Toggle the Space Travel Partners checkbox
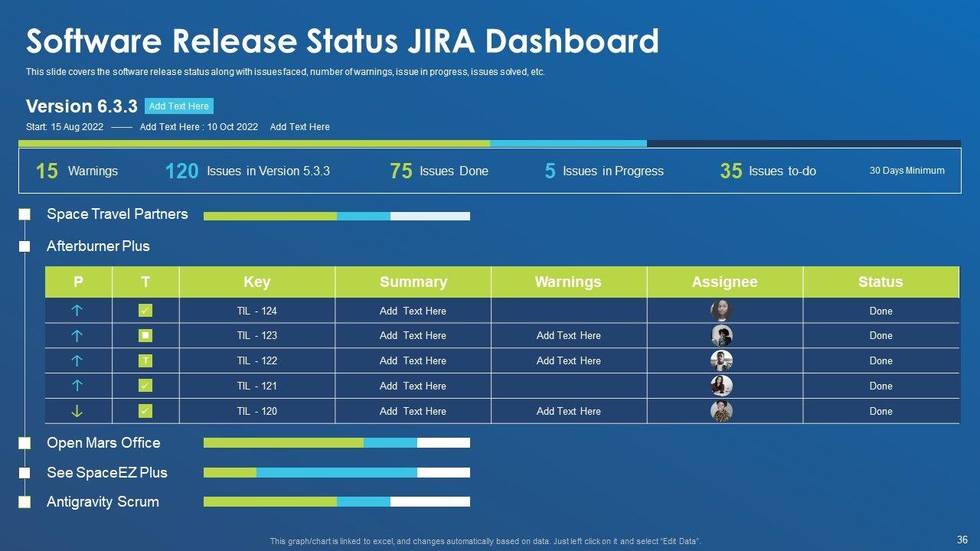This screenshot has height=551, width=980. coord(24,214)
